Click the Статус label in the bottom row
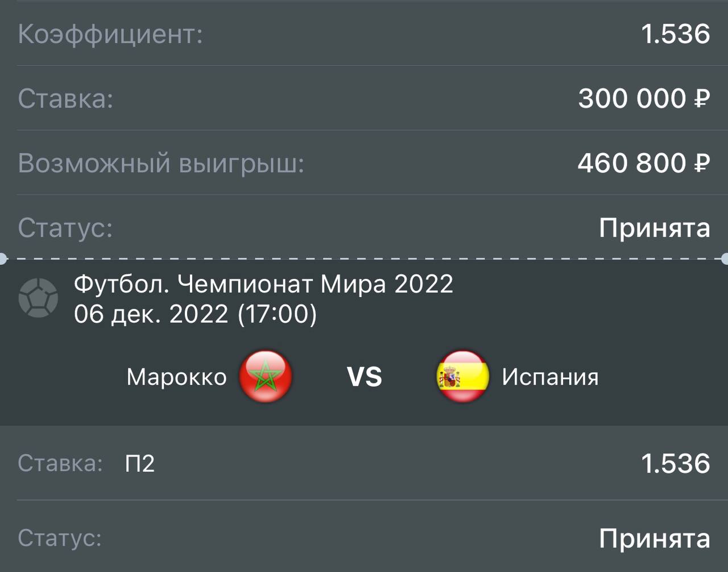 [60, 538]
